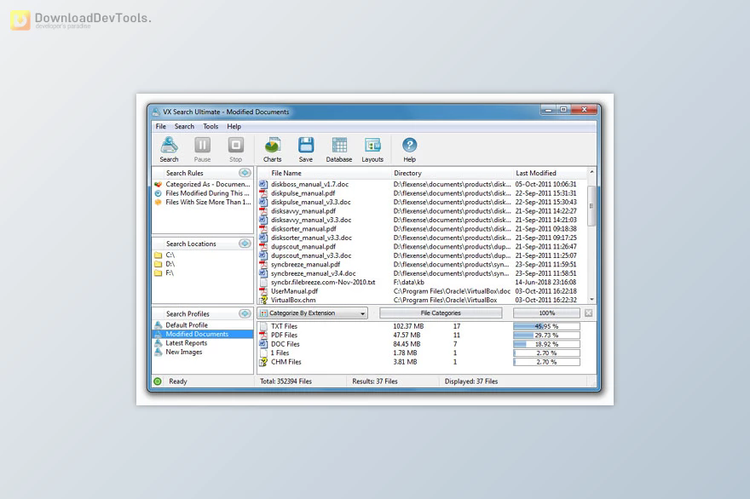Screen dimensions: 750x499
Task: Start a search with the Search toolbar icon
Action: tap(169, 149)
